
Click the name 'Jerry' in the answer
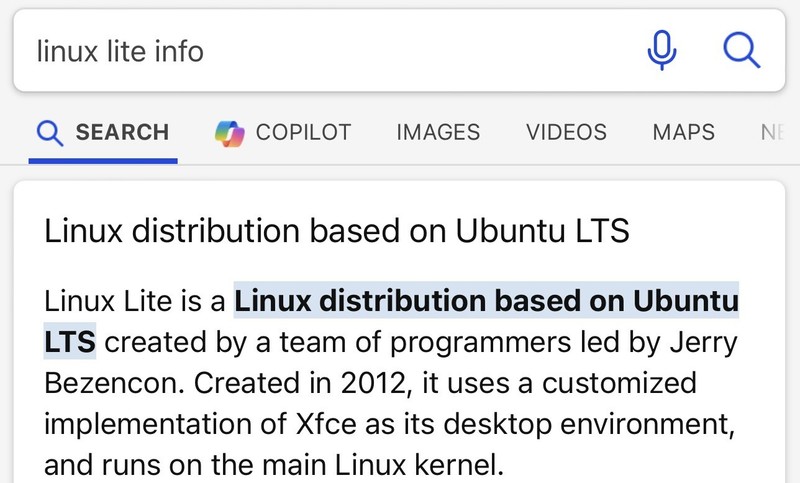(703, 343)
